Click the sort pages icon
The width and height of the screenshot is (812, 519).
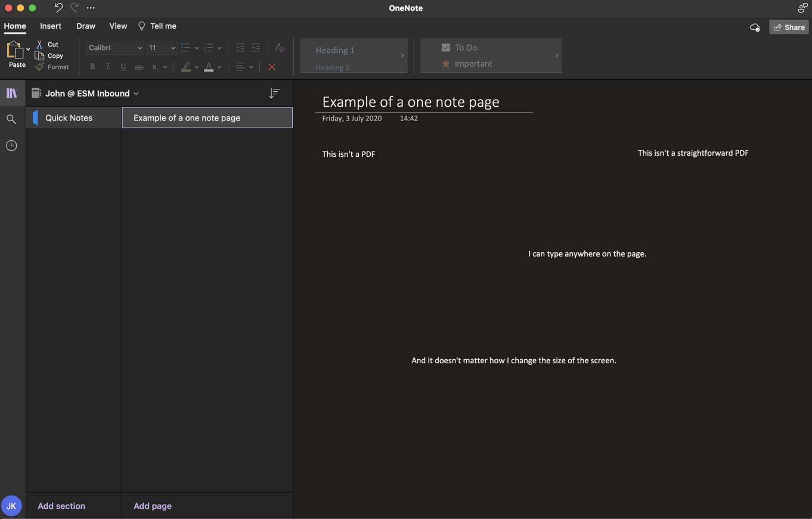pyautogui.click(x=274, y=94)
